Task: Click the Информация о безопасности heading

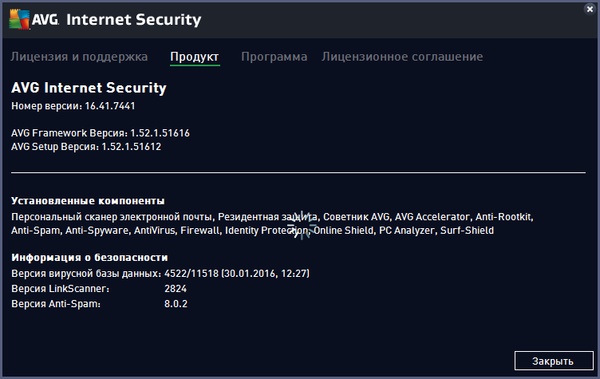Action: click(x=90, y=257)
